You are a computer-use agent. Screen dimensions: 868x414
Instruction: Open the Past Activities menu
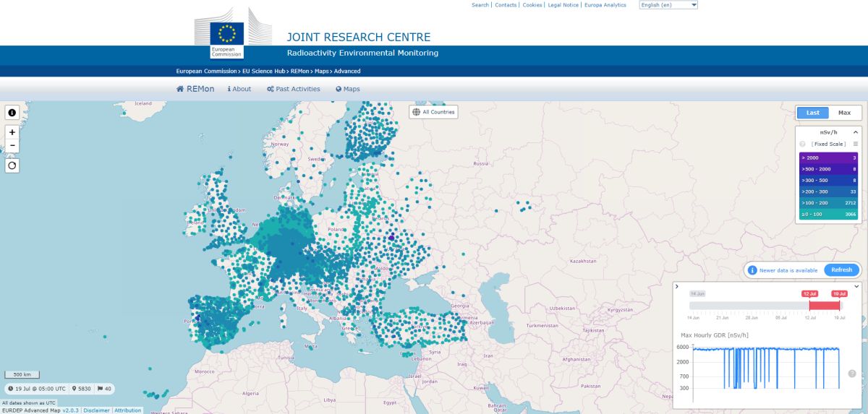coord(293,89)
